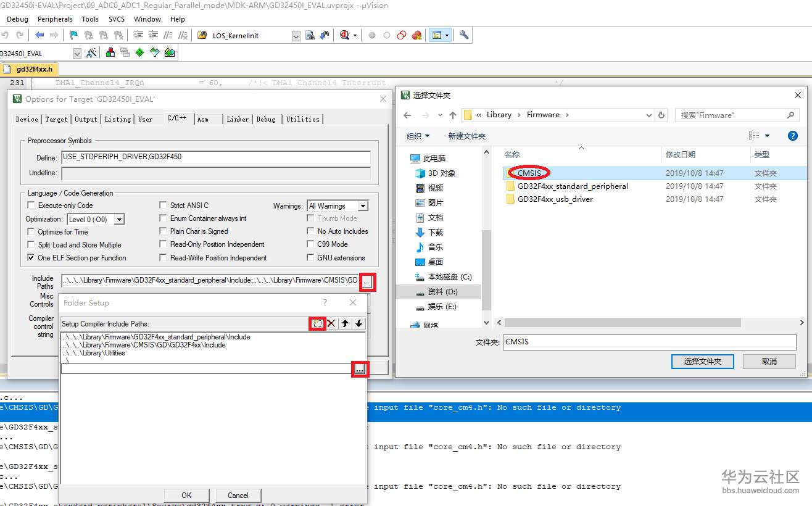Expand the LOS_KernelInit find combo box

coord(296,36)
